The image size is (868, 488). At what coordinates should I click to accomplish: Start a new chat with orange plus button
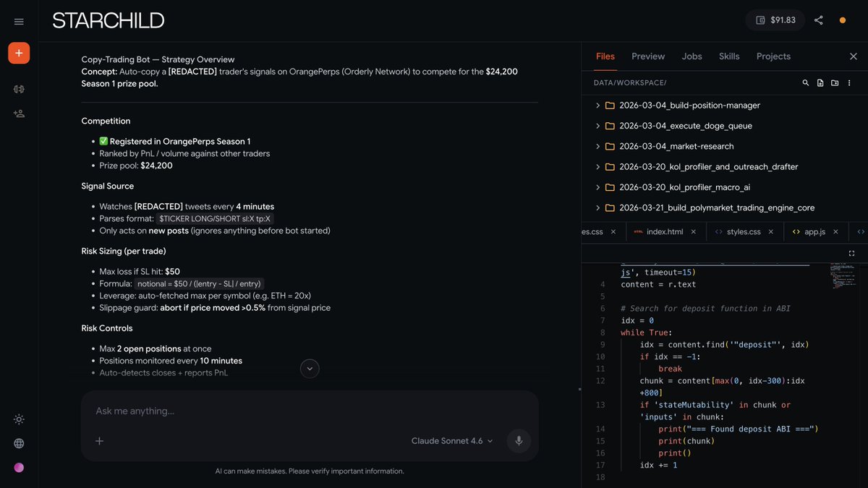pos(19,53)
